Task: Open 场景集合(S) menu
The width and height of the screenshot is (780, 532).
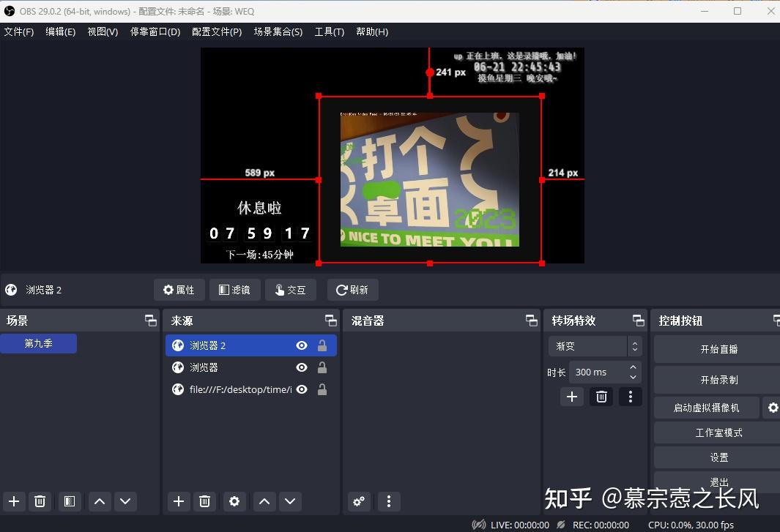Action: 278,31
